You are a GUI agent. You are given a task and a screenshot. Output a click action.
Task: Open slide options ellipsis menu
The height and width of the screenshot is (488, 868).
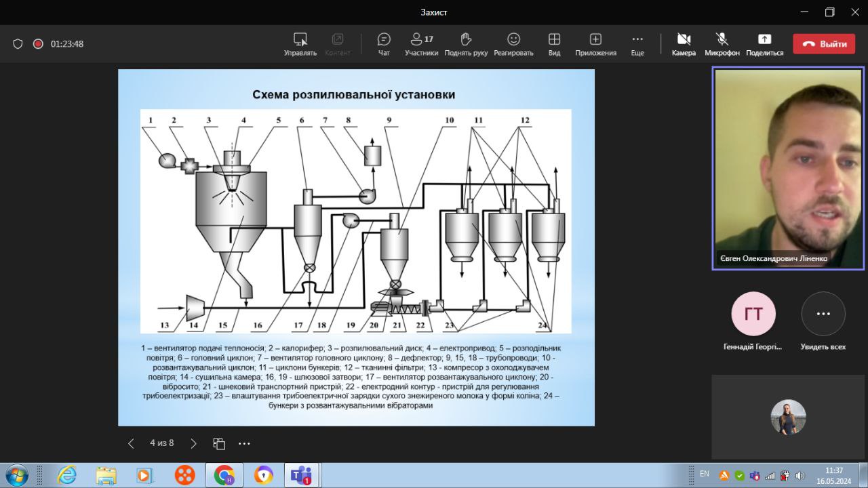coord(244,443)
